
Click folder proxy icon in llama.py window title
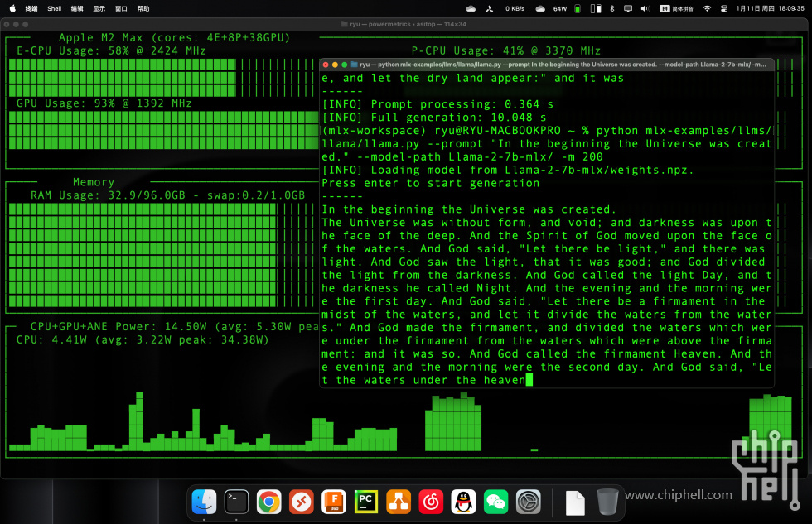[x=355, y=65]
